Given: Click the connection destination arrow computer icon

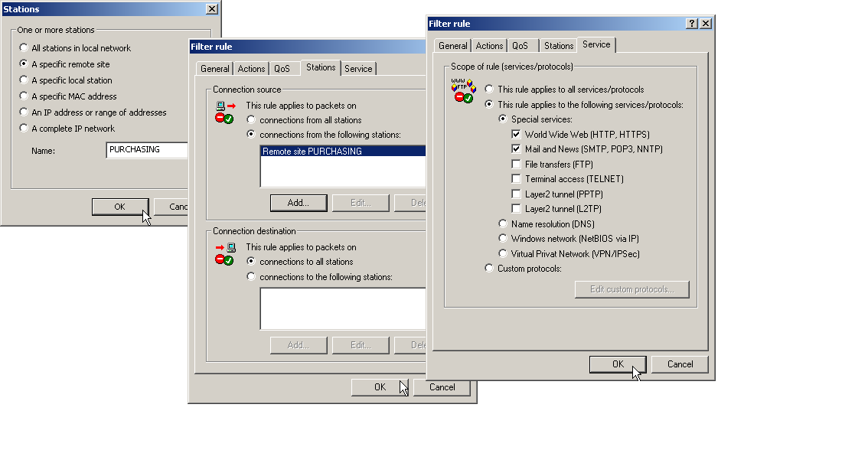Looking at the screenshot, I should tap(224, 247).
